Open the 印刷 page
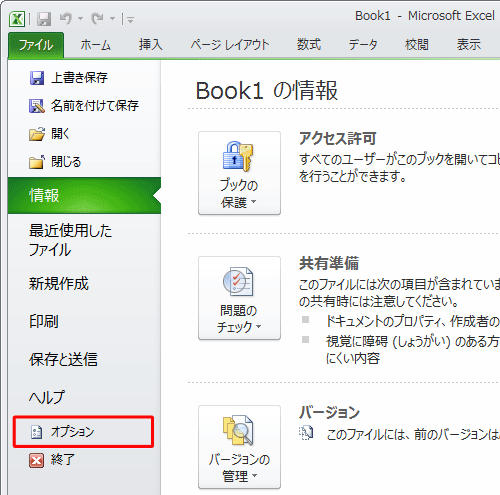This screenshot has height=495, width=500. pos(44,322)
